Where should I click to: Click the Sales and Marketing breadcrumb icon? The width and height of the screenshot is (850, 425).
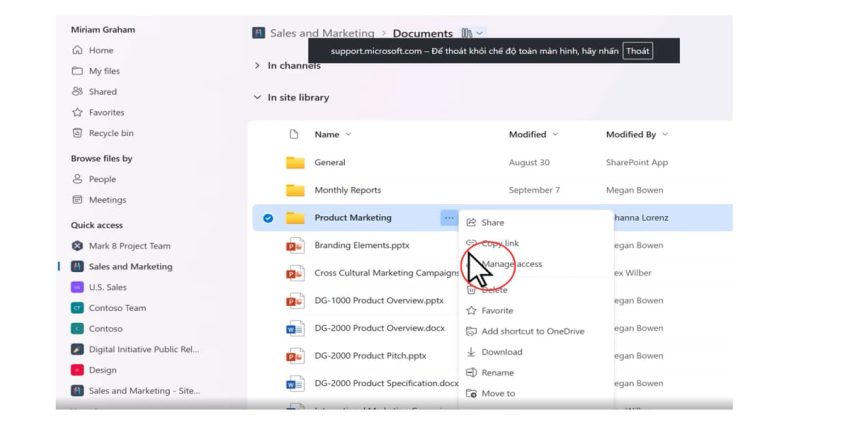pyautogui.click(x=259, y=33)
